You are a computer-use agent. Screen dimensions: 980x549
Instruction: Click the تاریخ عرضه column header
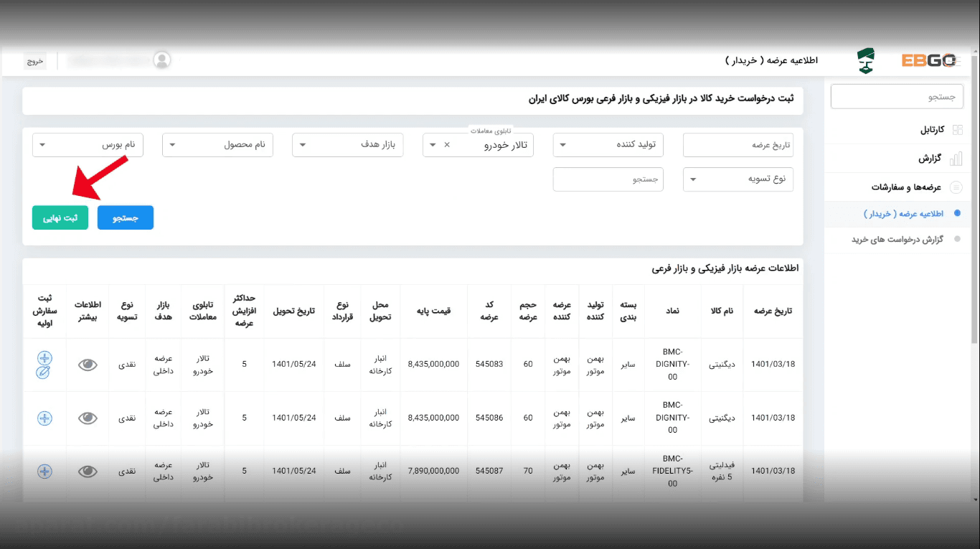[773, 311]
